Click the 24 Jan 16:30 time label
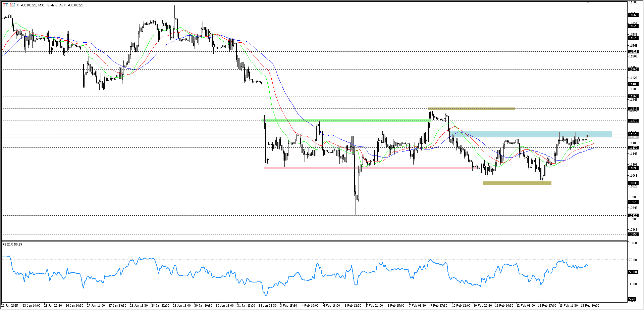 (74, 305)
